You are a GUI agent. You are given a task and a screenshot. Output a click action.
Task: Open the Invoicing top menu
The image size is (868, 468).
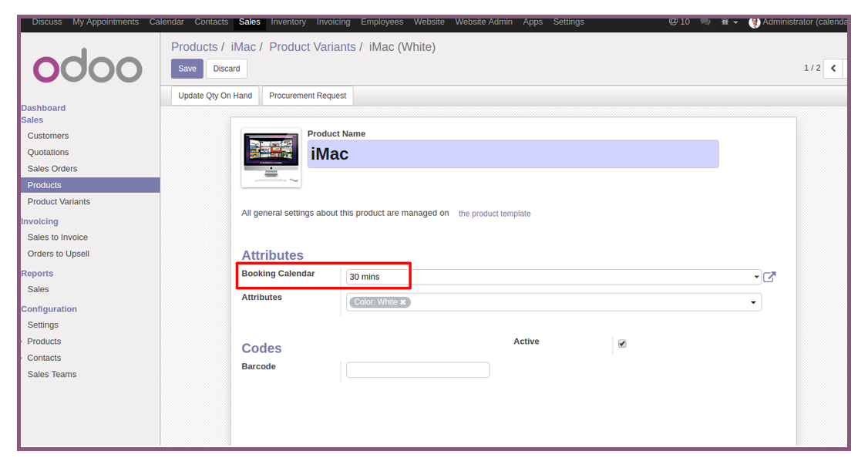(333, 22)
